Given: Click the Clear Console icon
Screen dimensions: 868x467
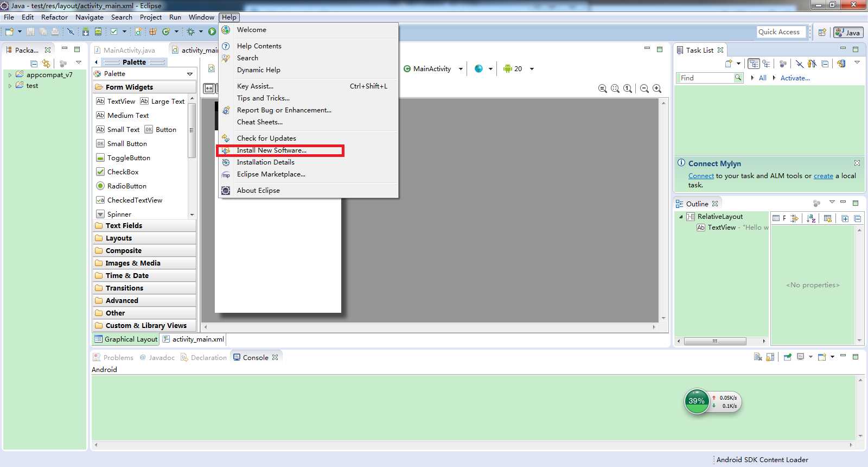Looking at the screenshot, I should click(758, 357).
